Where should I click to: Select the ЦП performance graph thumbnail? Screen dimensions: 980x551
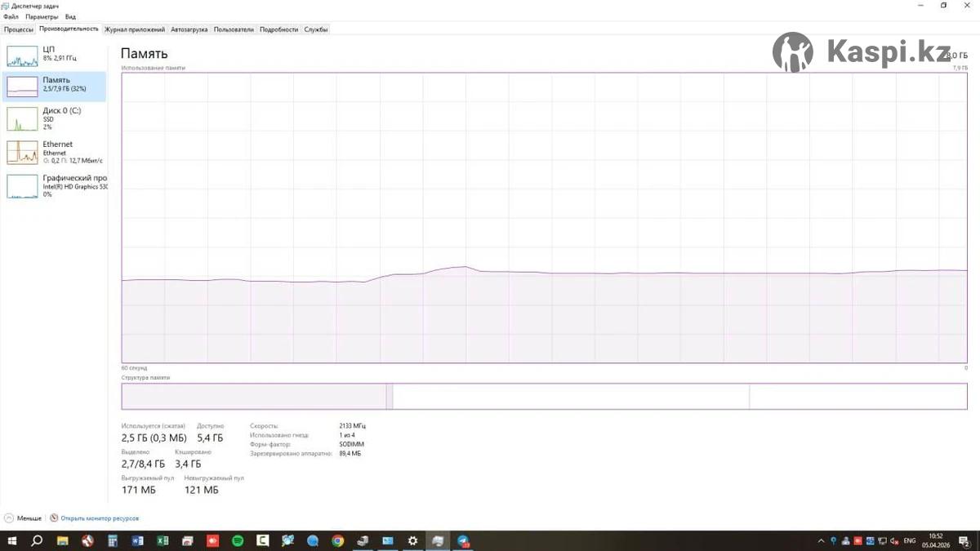[x=23, y=56]
